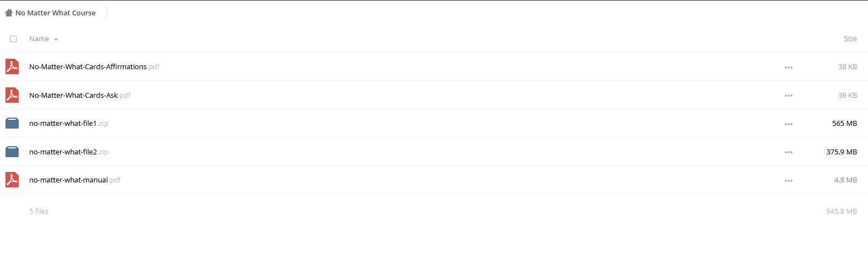Click archive icon for no-matter-what-file2.zip
868x272 pixels.
pyautogui.click(x=12, y=152)
